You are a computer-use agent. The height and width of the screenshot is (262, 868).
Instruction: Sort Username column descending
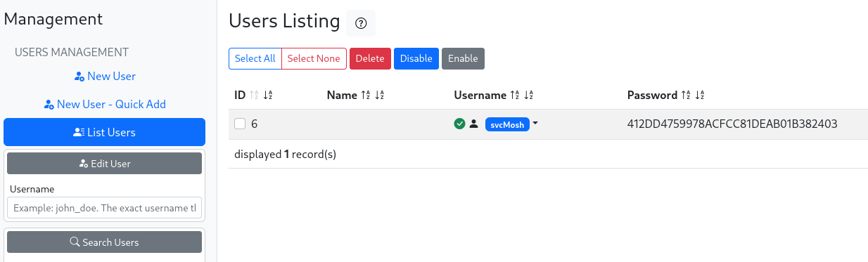click(528, 96)
